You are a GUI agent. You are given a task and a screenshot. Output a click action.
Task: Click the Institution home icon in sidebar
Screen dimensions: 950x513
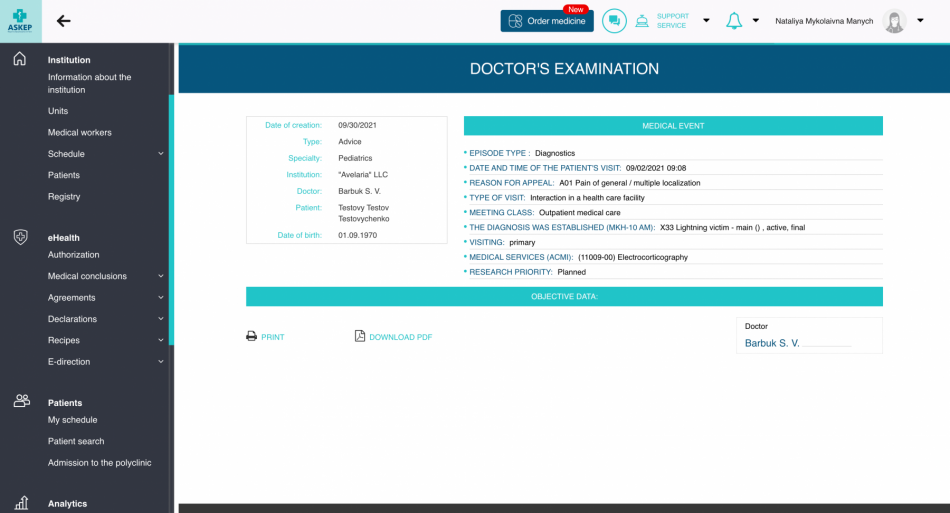point(20,60)
